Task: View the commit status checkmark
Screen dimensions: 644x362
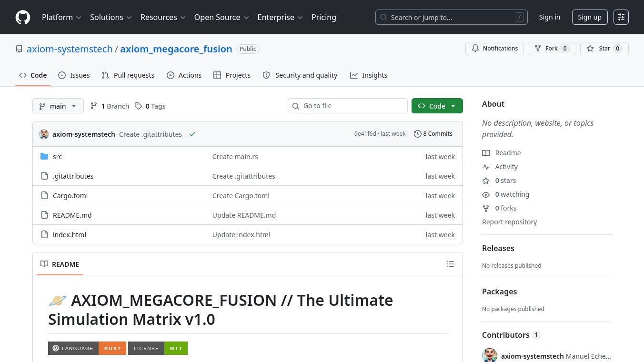Action: pos(192,134)
